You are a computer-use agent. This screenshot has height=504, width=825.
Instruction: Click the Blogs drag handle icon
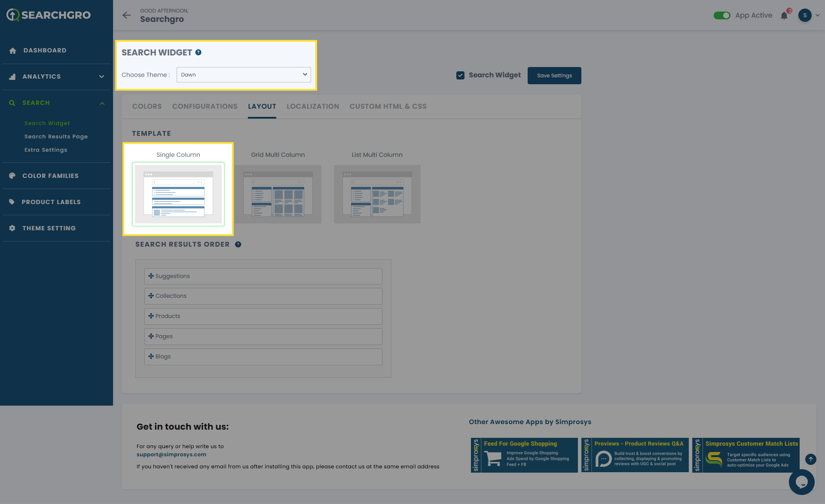[151, 356]
